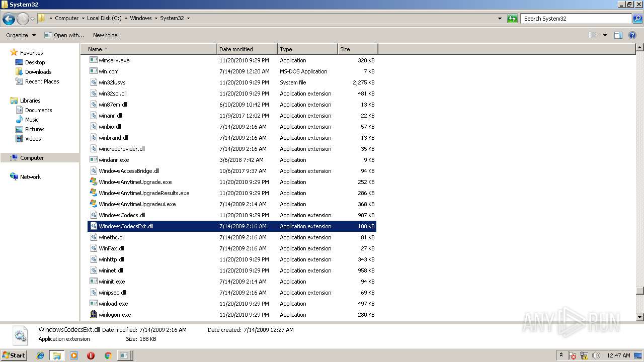Viewport: 644px width, 362px height.
Task: Expand the Windows breadcrumb arrow
Action: (156, 18)
